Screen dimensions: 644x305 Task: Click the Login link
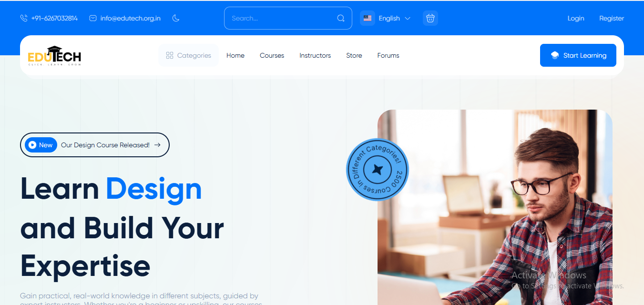(576, 18)
